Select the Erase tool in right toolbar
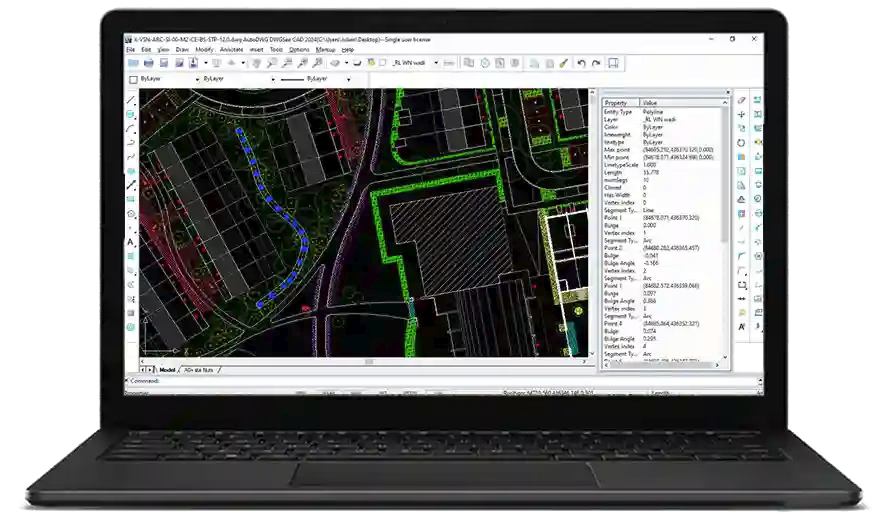Image resolution: width=888 pixels, height=518 pixels. click(741, 100)
